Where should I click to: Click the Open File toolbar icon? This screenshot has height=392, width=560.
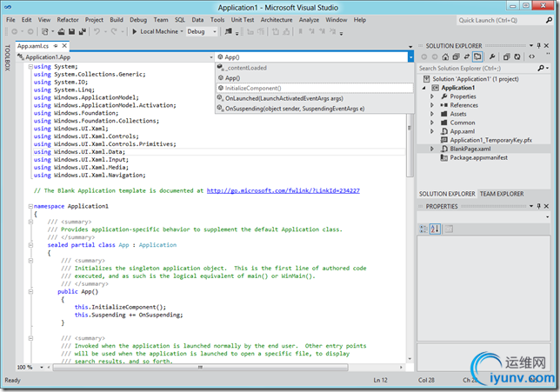coord(62,32)
